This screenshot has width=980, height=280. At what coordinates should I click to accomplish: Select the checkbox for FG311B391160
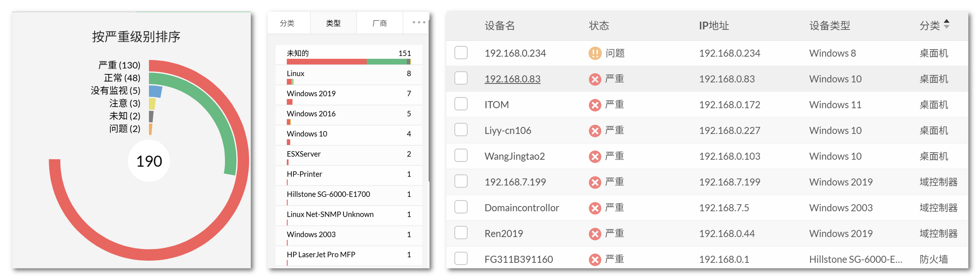click(x=460, y=259)
